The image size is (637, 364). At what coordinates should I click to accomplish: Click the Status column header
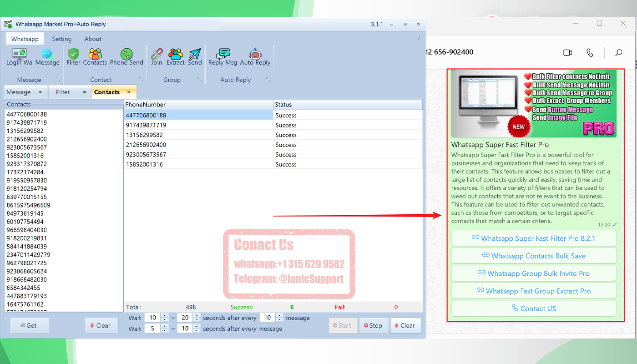(348, 105)
